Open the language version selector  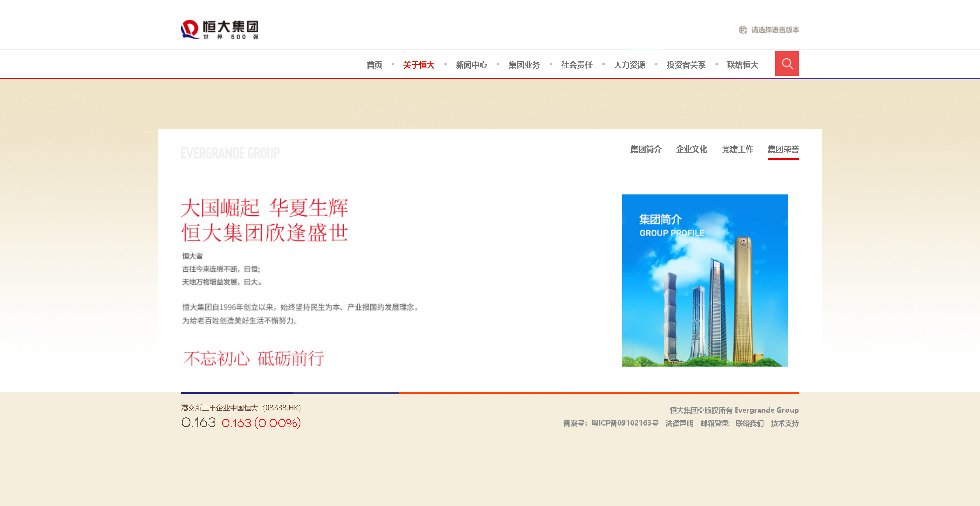(x=775, y=30)
